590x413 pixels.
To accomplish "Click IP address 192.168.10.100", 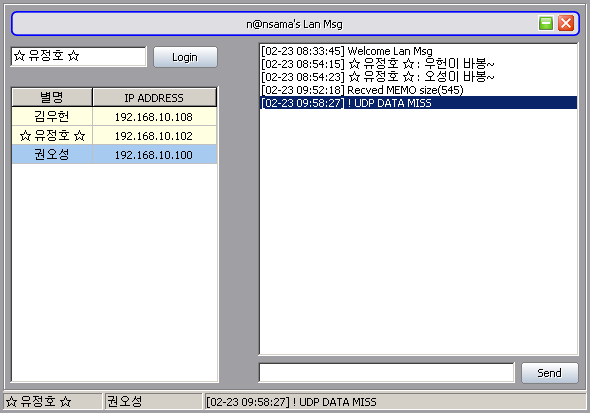I will 154,154.
